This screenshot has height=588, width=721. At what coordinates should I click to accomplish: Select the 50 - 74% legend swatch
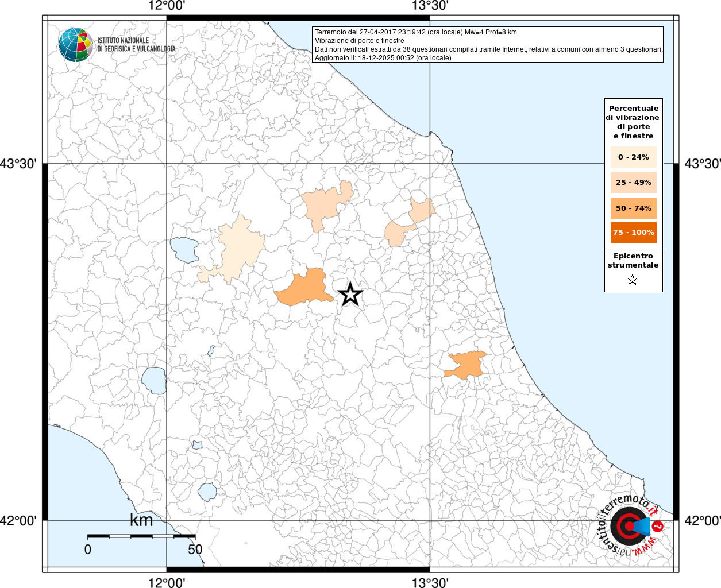click(634, 208)
